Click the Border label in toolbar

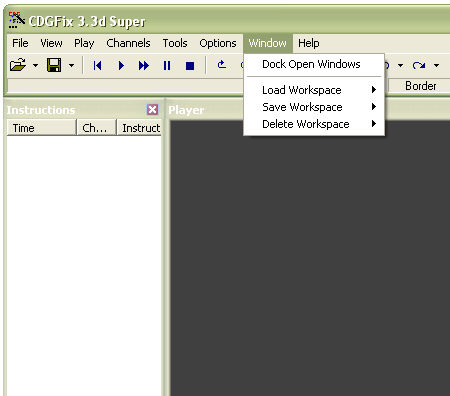(x=421, y=86)
